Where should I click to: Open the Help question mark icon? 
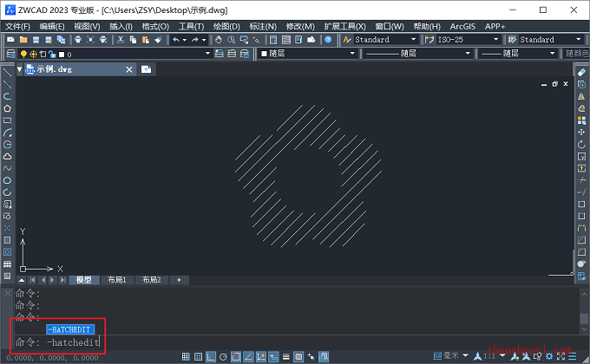coord(328,40)
